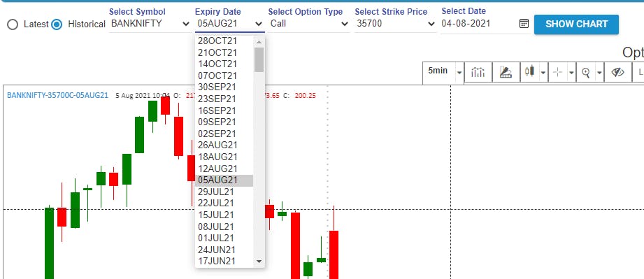
Task: Toggle the hide-drawings eye icon
Action: [617, 72]
